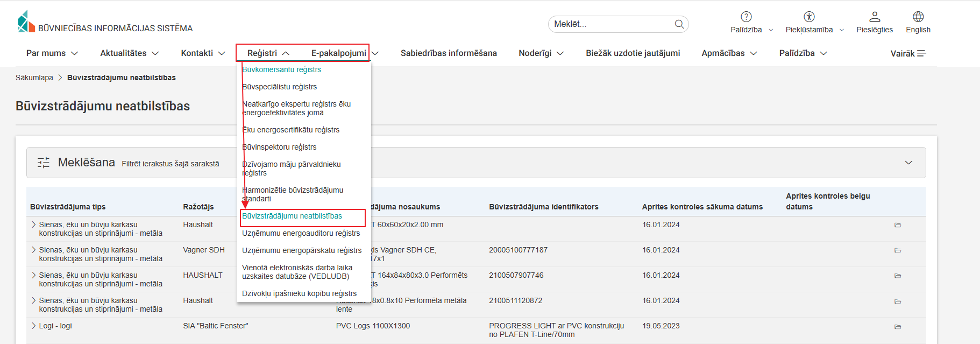Open VEDLUDB darba laika datubāze item

[x=297, y=272]
